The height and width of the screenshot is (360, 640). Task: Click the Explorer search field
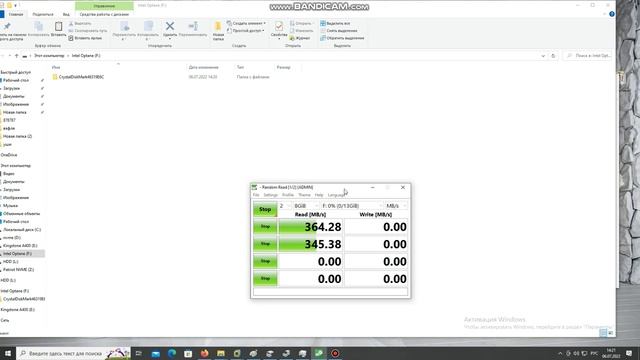pos(588,56)
